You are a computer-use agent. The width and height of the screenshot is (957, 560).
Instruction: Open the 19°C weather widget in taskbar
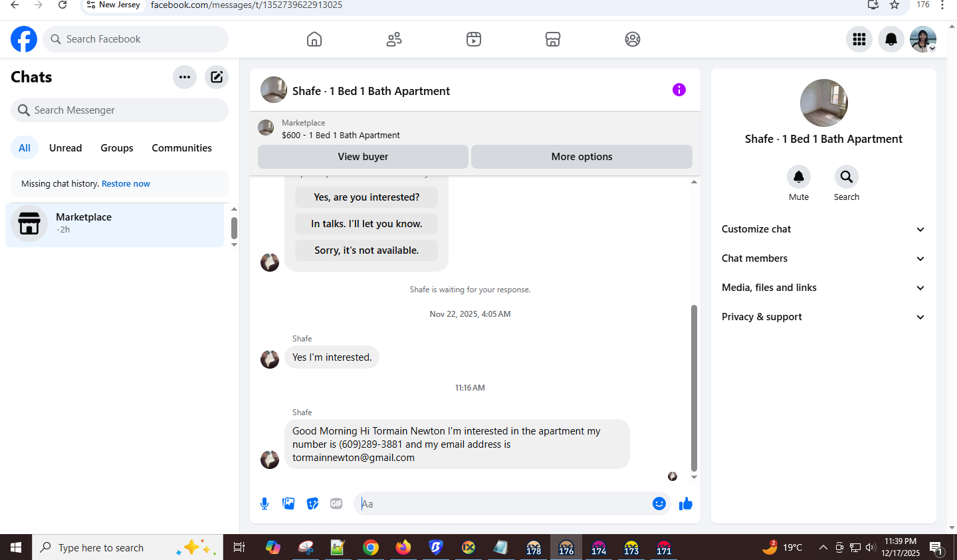(783, 547)
